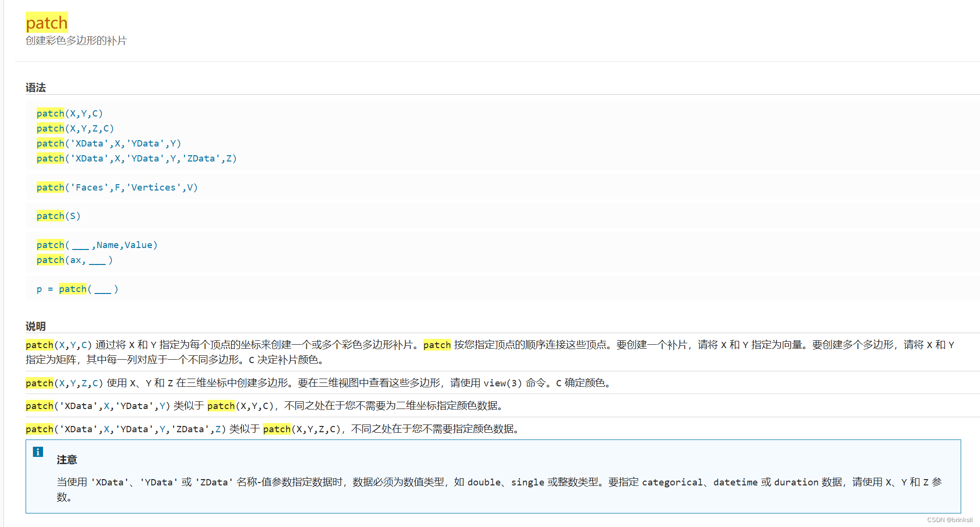The height and width of the screenshot is (527, 980).
Task: Open the patch(ax,___) syntax link
Action: [74, 260]
